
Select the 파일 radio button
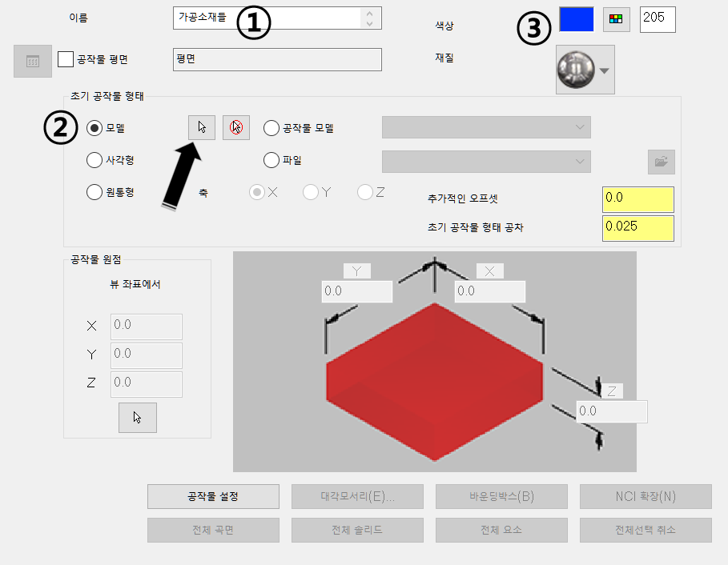pos(271,160)
